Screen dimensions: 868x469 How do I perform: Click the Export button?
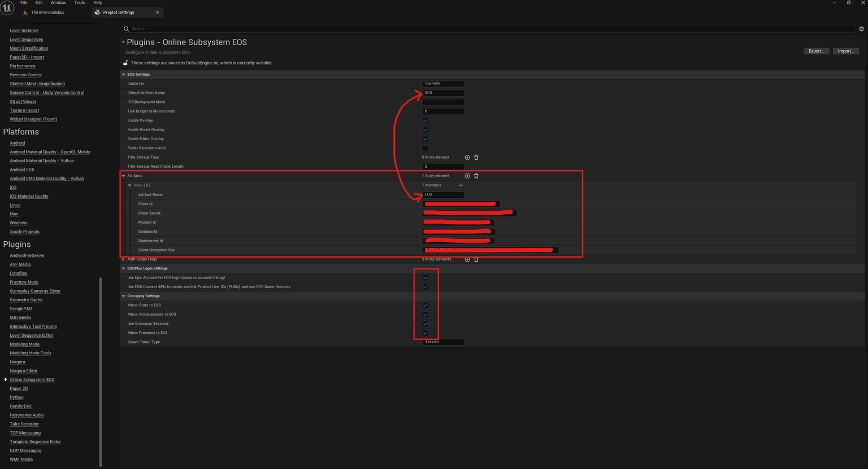tap(816, 50)
